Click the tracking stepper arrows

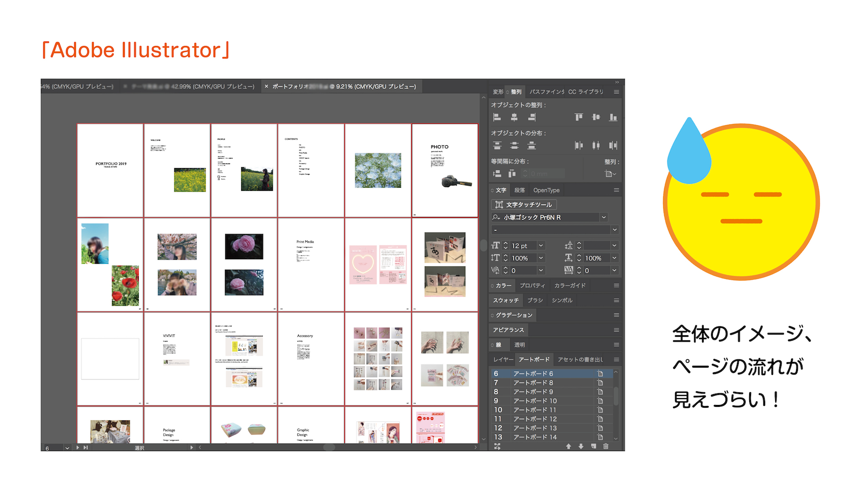click(579, 270)
